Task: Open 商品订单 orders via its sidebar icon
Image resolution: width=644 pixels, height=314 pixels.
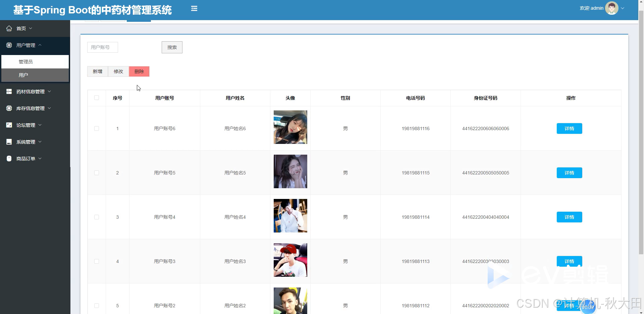Action: 9,158
